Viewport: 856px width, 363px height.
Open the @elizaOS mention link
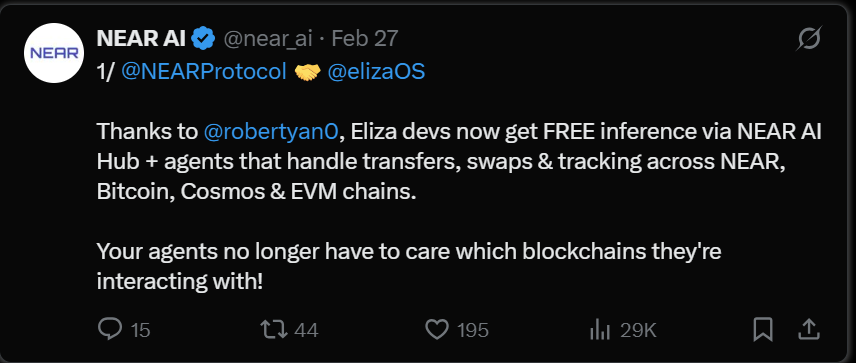[376, 72]
